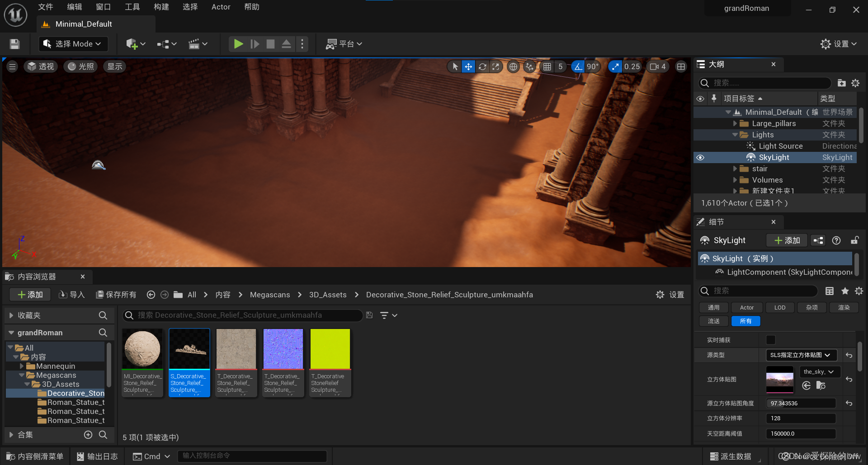Reset 源立方体贴图角度 to default
The height and width of the screenshot is (465, 868).
(x=849, y=403)
